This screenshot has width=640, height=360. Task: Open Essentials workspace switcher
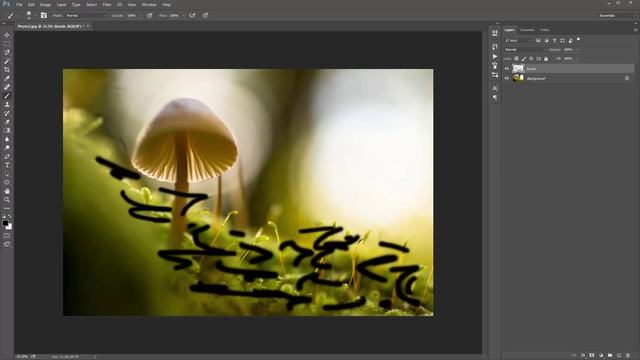(x=617, y=16)
